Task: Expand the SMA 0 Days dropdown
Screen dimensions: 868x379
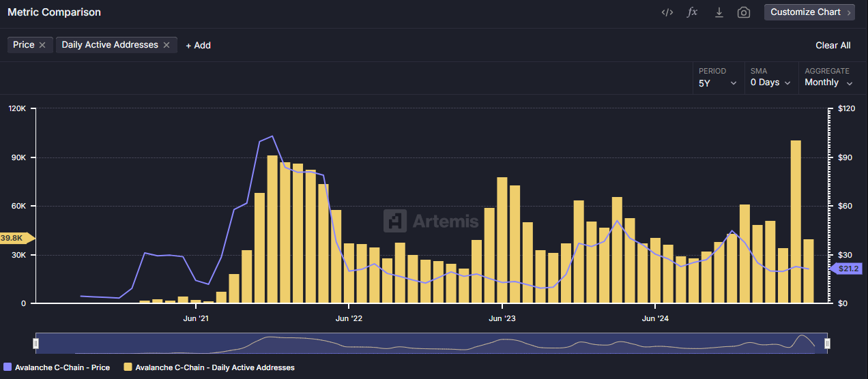Action: 770,82
